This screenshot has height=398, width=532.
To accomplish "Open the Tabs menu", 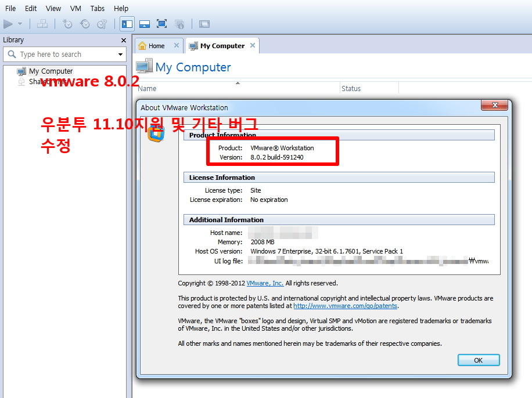I will point(98,8).
